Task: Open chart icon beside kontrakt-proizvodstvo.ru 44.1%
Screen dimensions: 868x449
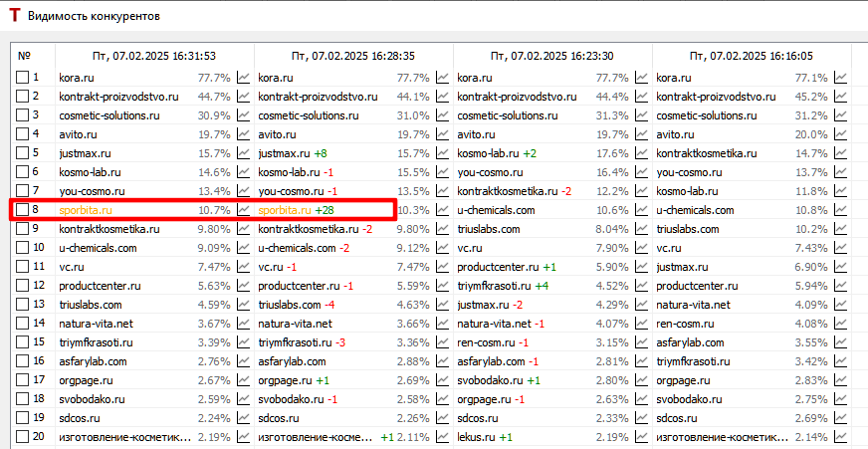Action: coord(443,97)
